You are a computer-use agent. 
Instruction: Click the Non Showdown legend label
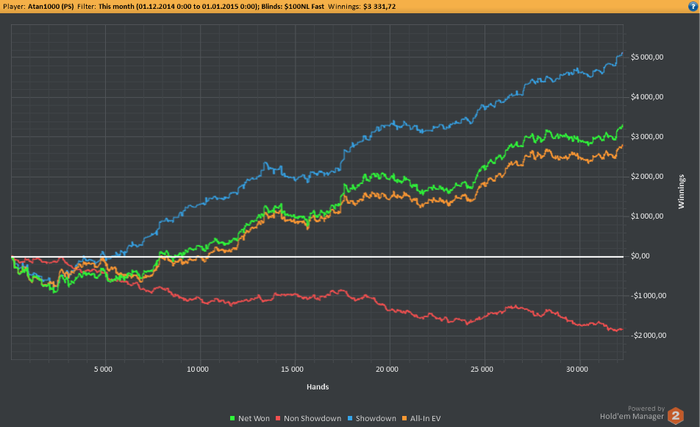point(312,419)
